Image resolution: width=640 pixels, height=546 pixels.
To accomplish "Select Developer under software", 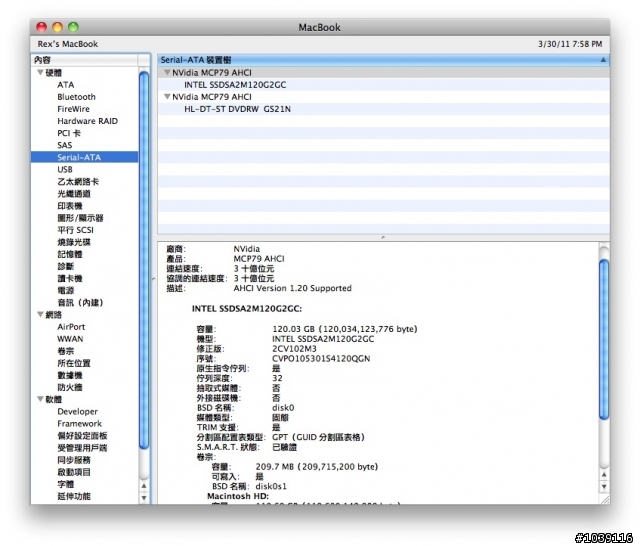I will pos(78,411).
